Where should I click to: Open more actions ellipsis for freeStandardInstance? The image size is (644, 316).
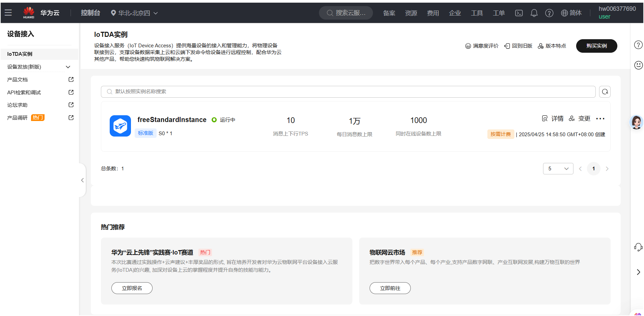coord(600,119)
